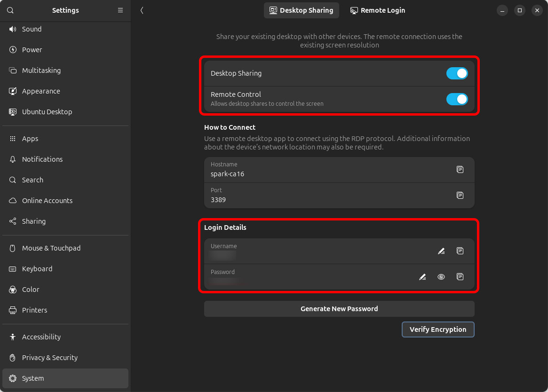Maximize the Settings window
This screenshot has height=392, width=548.
pos(520,10)
